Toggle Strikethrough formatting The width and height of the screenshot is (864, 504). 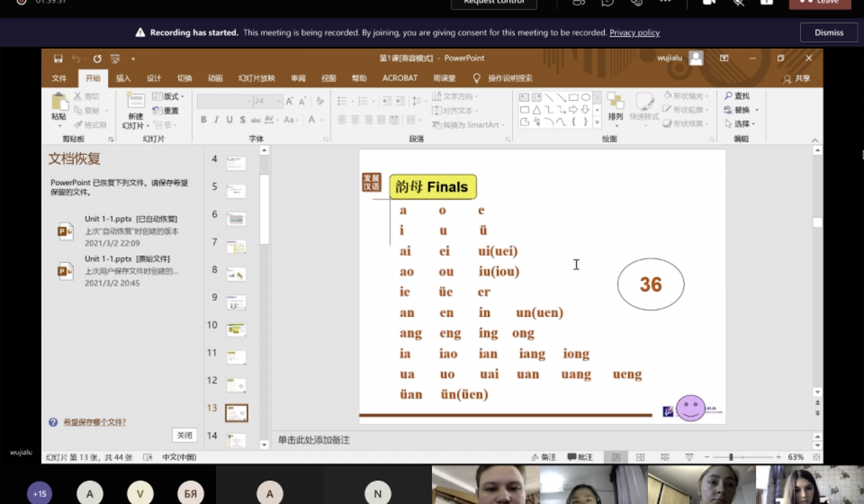point(255,120)
